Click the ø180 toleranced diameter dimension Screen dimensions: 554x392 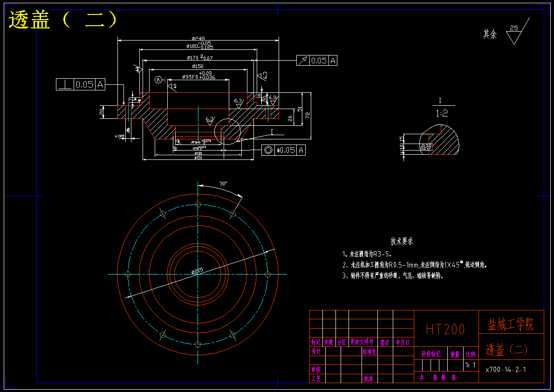point(199,45)
